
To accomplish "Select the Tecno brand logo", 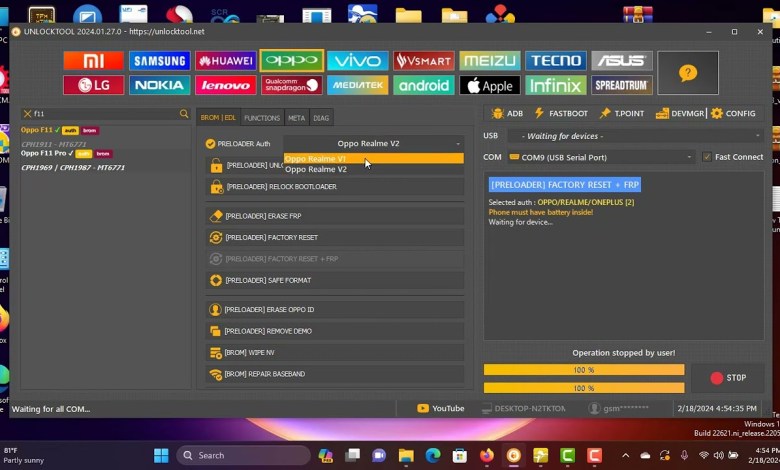I will pos(556,61).
